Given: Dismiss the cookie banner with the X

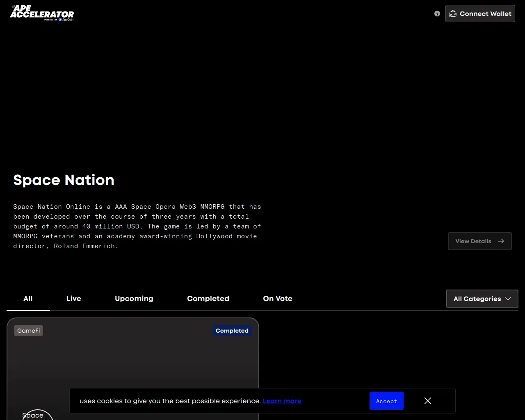Looking at the screenshot, I should click(x=428, y=401).
